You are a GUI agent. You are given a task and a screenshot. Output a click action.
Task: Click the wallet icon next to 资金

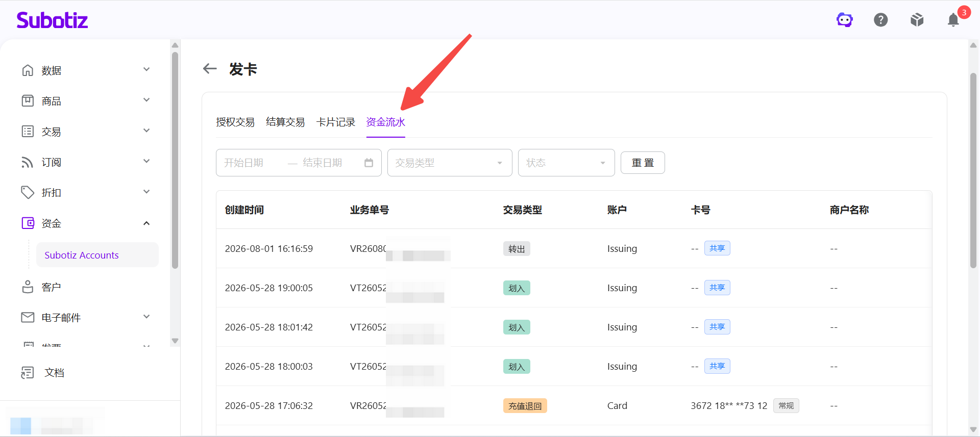(28, 223)
